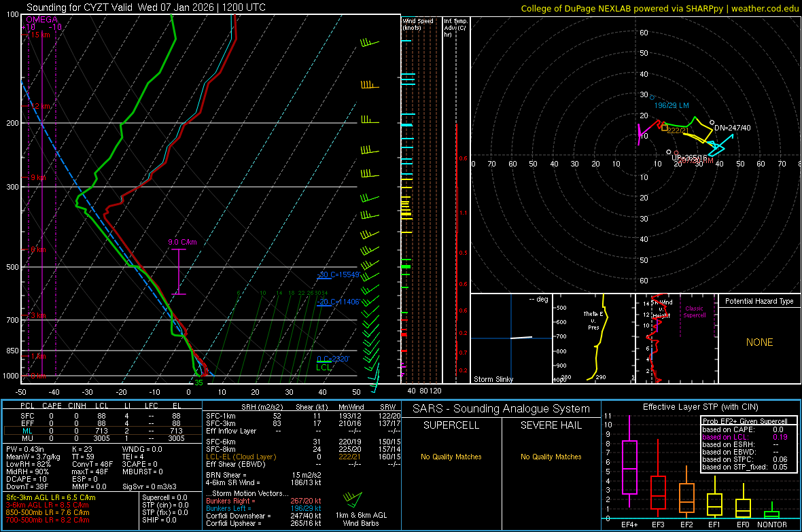Screen dimensions: 802x532
Task: Click the 'DN=247/40' hodograph marker label
Action: click(733, 128)
